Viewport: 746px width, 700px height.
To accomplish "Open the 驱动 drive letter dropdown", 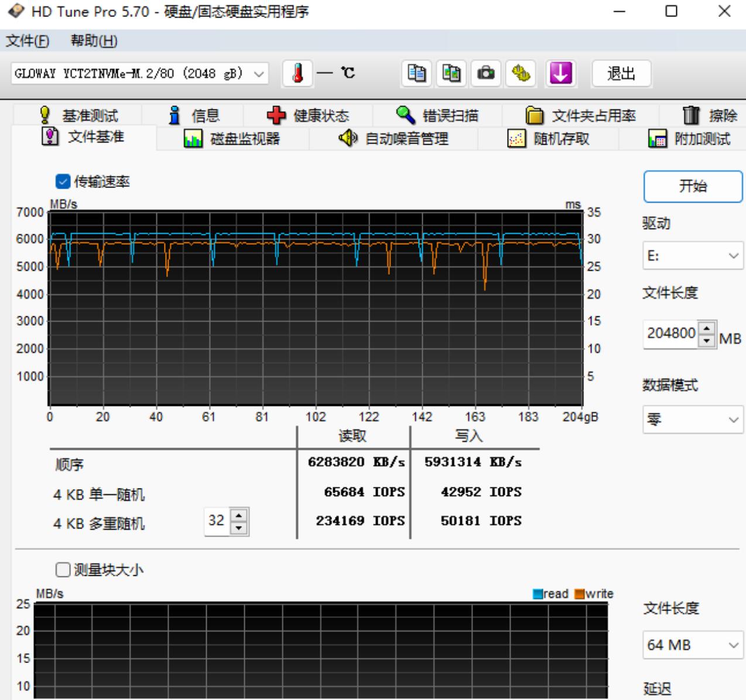I will pyautogui.click(x=693, y=255).
